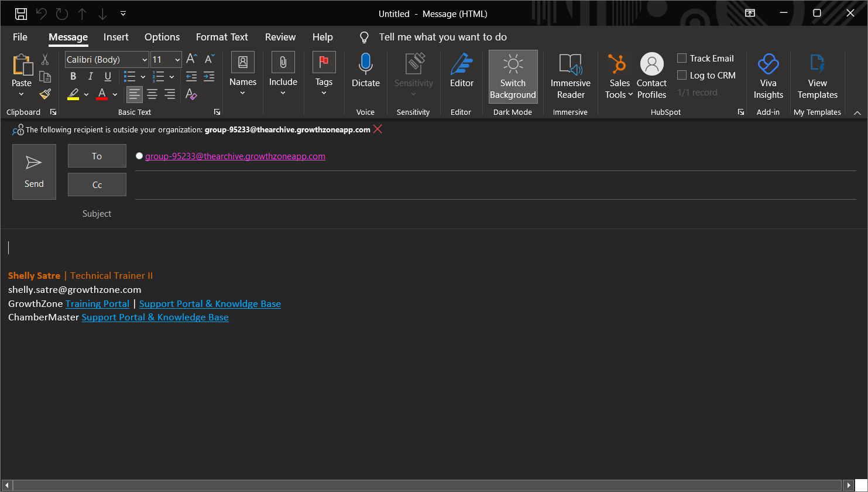Open the Review ribbon tab

point(280,37)
